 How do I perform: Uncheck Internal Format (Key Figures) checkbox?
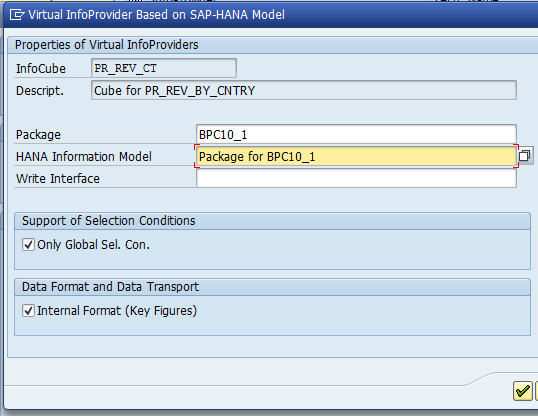28,311
